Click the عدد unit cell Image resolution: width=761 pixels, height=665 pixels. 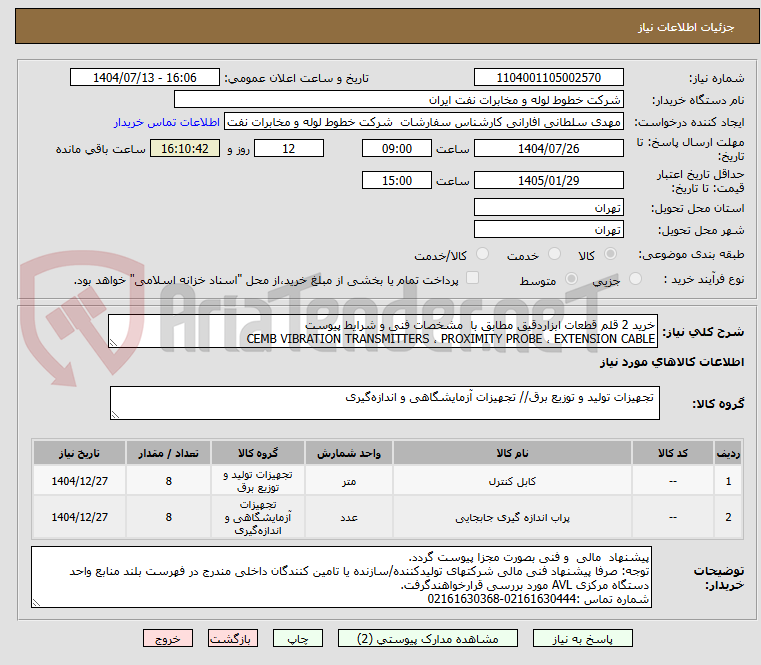[x=348, y=517]
